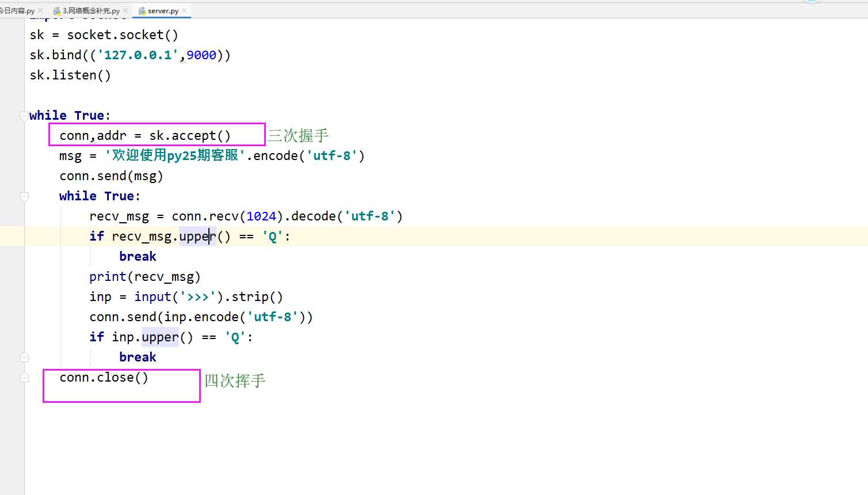This screenshot has height=495, width=868.
Task: Click the conn.close() statement
Action: pyautogui.click(x=104, y=378)
